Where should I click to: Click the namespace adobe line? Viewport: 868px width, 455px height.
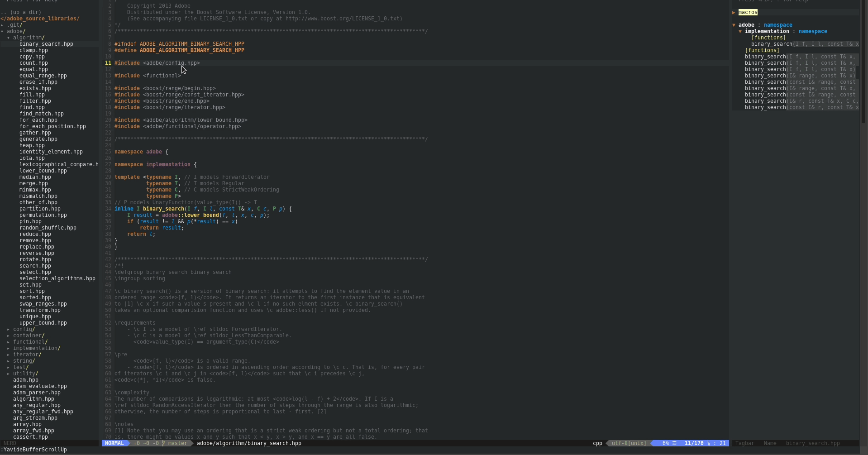[x=141, y=152]
